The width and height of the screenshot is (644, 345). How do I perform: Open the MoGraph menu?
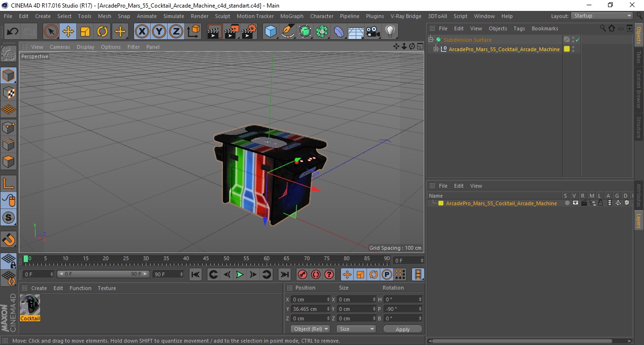(x=292, y=16)
